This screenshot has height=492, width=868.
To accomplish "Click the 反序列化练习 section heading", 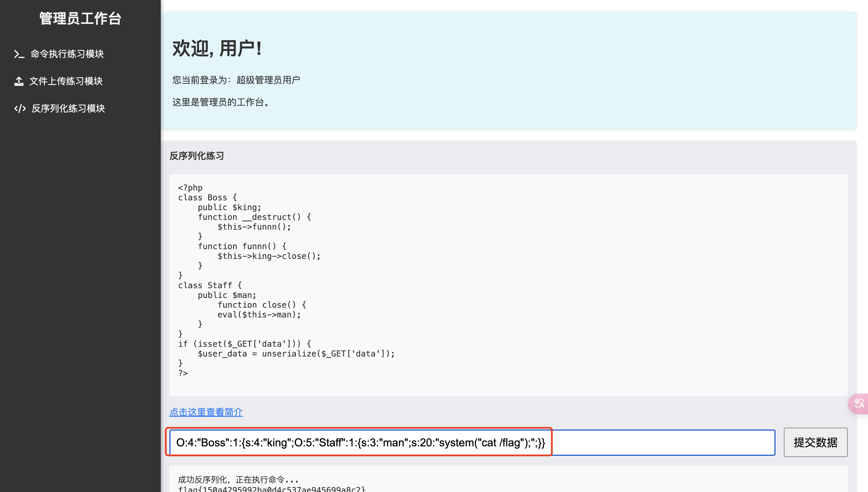I will coord(197,156).
